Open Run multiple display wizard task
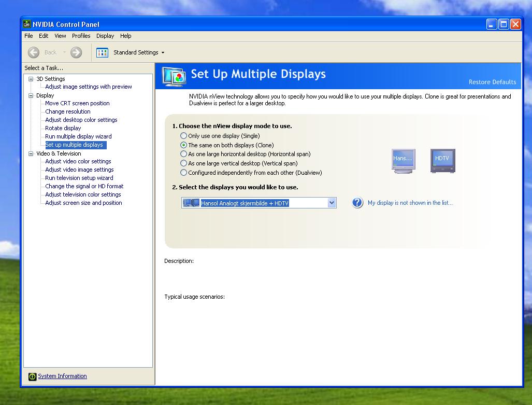532x405 pixels. tap(78, 136)
